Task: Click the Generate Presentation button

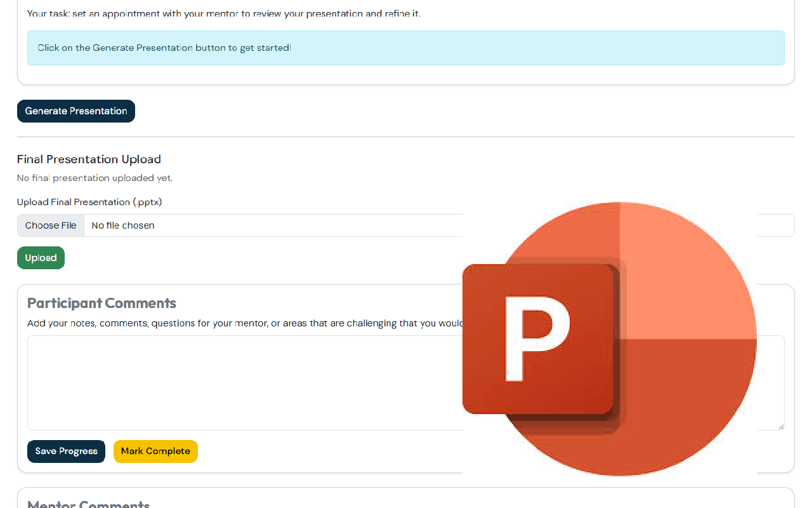Action: tap(75, 111)
